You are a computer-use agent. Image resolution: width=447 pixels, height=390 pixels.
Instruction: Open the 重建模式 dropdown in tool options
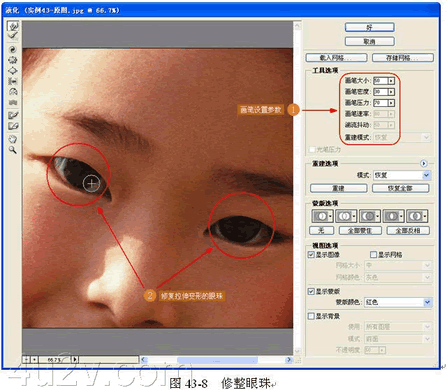click(x=402, y=137)
